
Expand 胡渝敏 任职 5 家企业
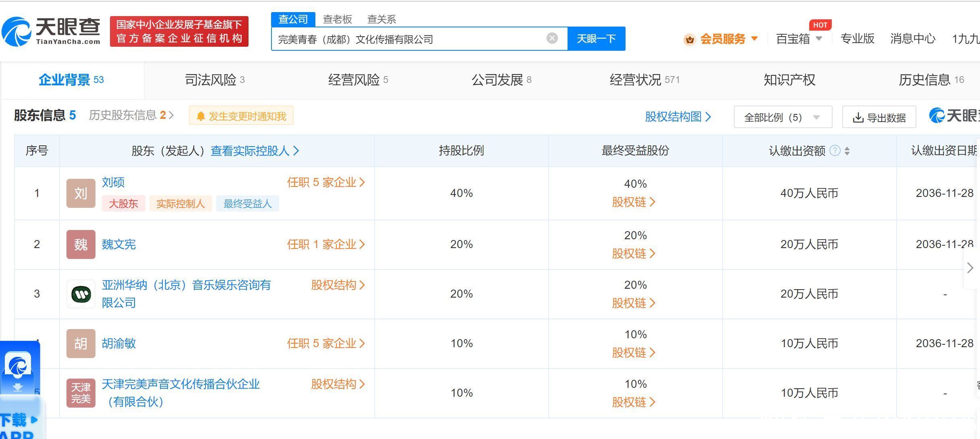[x=326, y=344]
